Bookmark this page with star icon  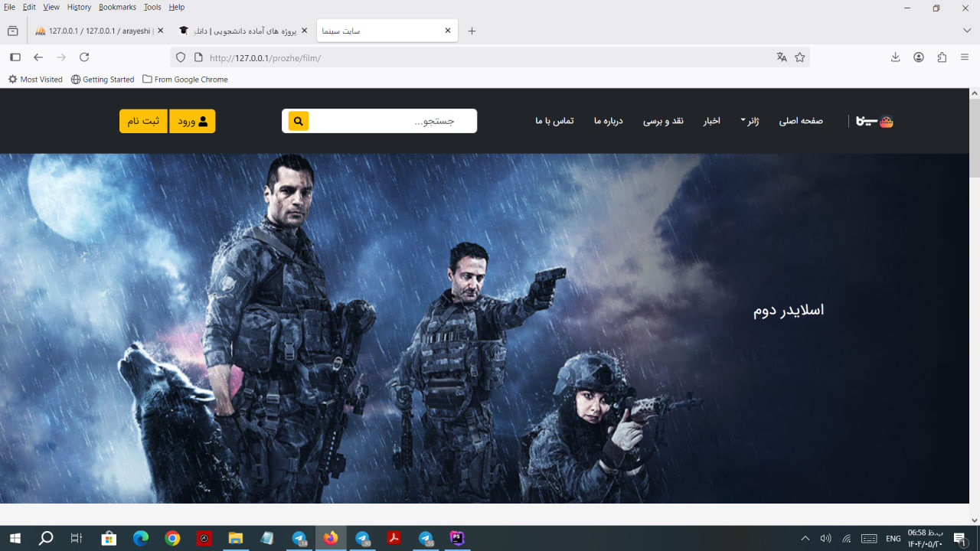[800, 57]
